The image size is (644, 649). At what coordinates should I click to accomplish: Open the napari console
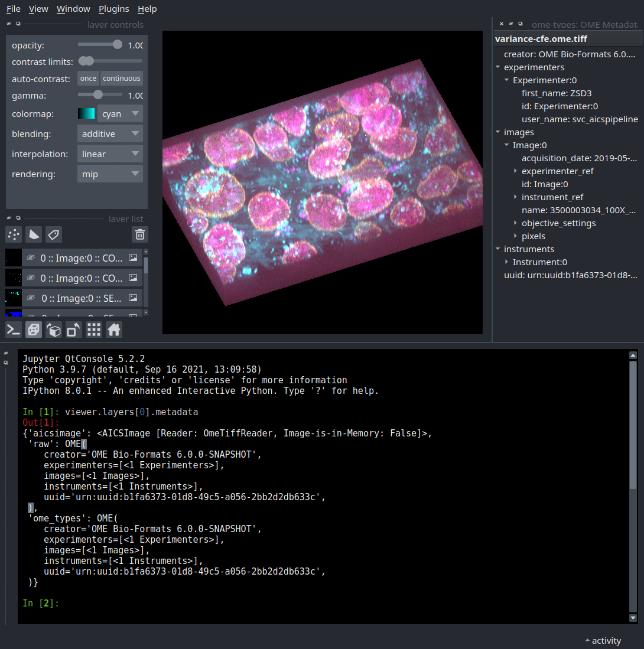click(x=13, y=330)
